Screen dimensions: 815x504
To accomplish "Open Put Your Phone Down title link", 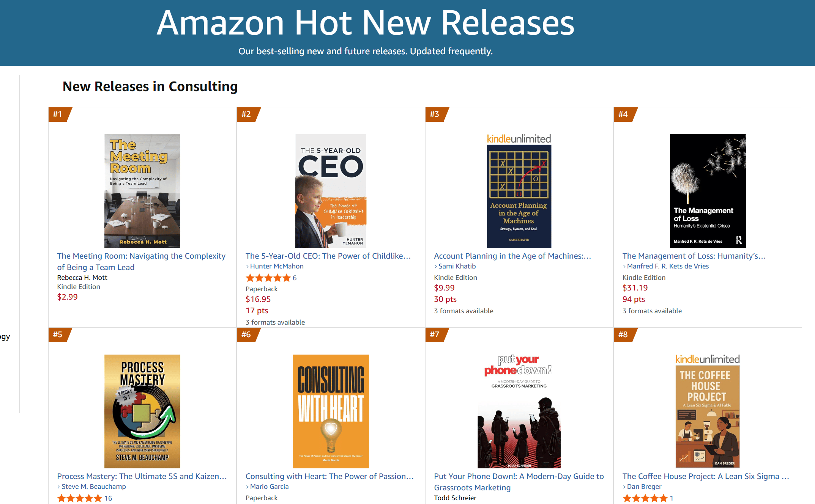I will pyautogui.click(x=519, y=482).
